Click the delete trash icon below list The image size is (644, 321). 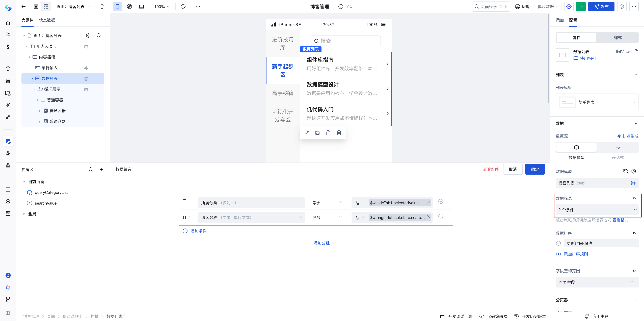339,133
